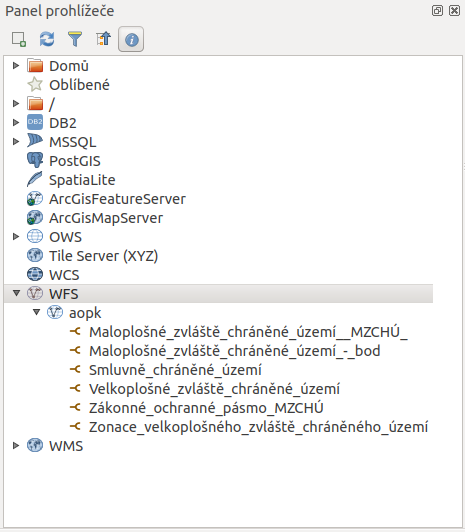Select the WFS label

pos(64,294)
